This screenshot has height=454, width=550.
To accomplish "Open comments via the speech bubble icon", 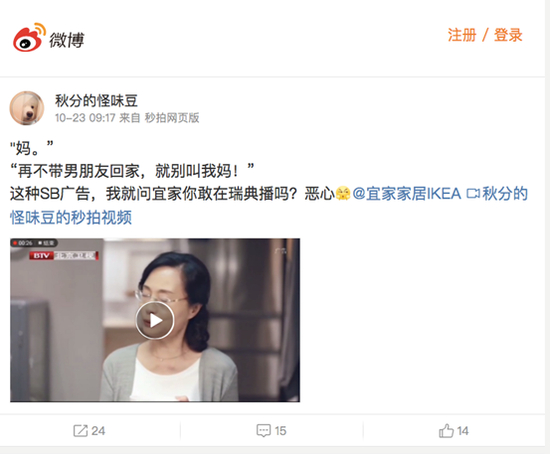I will click(x=263, y=431).
